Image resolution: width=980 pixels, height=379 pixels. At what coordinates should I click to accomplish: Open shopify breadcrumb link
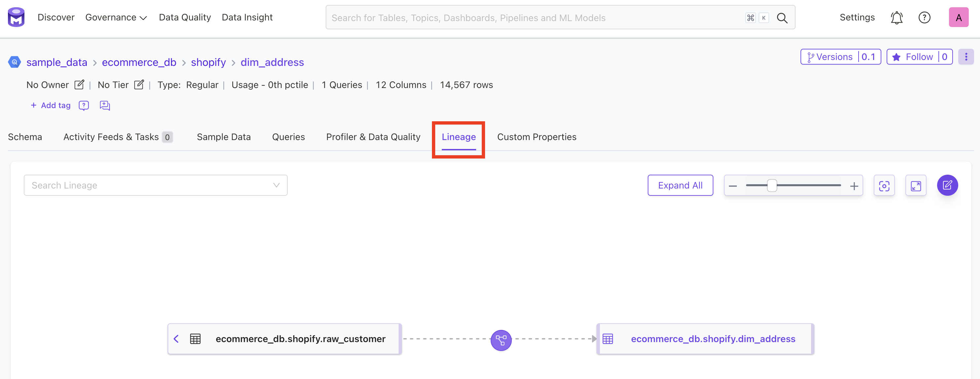pyautogui.click(x=208, y=62)
